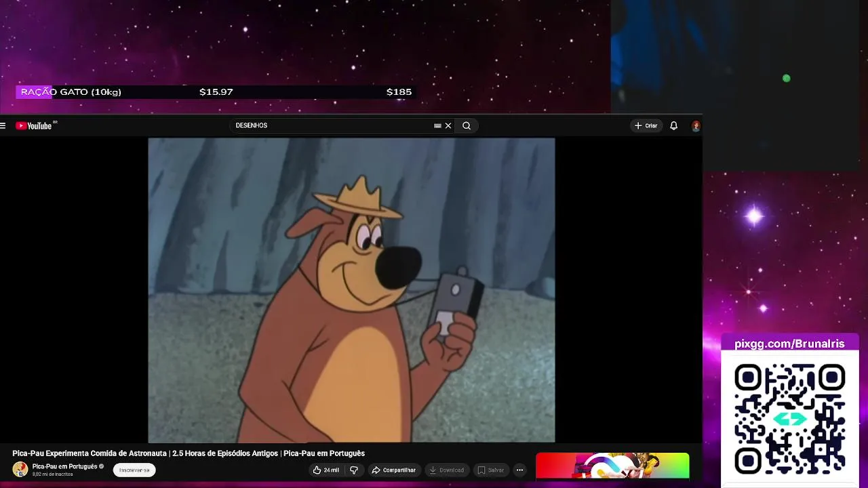Like the video showing 24 mil
The width and height of the screenshot is (868, 488).
pyautogui.click(x=326, y=470)
